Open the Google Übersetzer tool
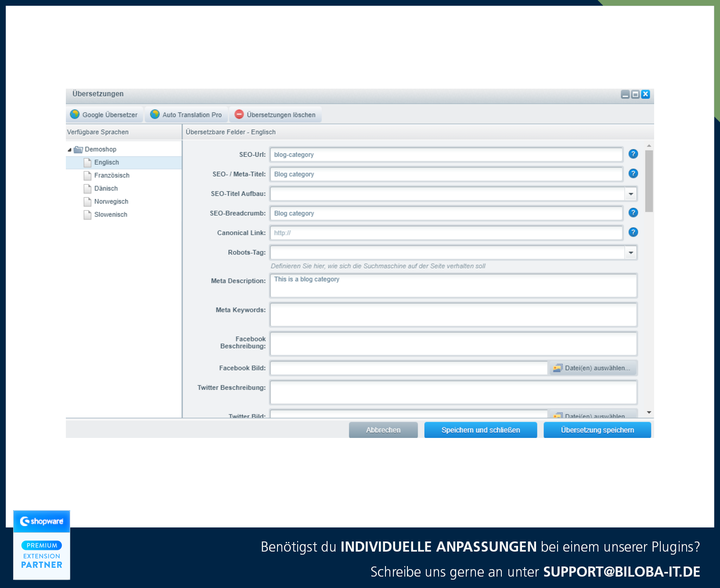This screenshot has width=720, height=588. (104, 115)
